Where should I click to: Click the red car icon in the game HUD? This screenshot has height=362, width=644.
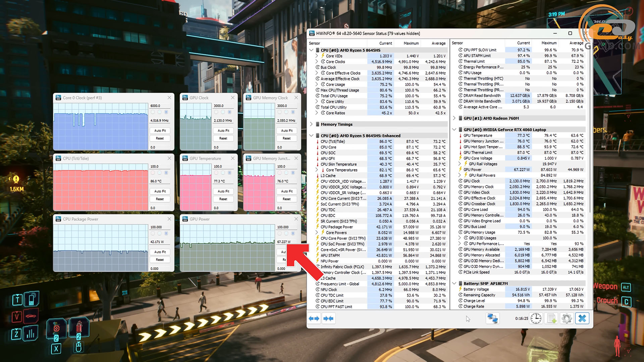pos(31,316)
